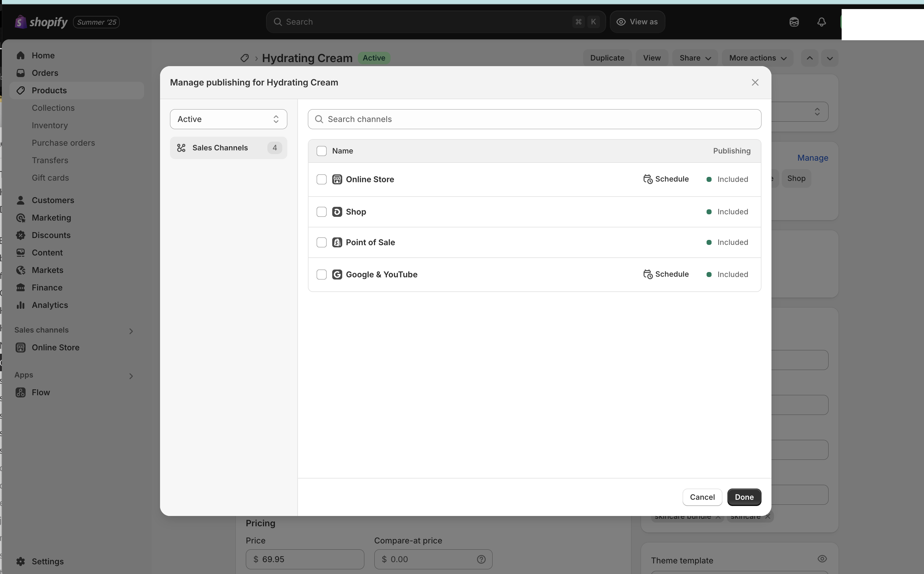The height and width of the screenshot is (574, 924).
Task: Check the Online Store channel checkbox
Action: click(x=321, y=179)
